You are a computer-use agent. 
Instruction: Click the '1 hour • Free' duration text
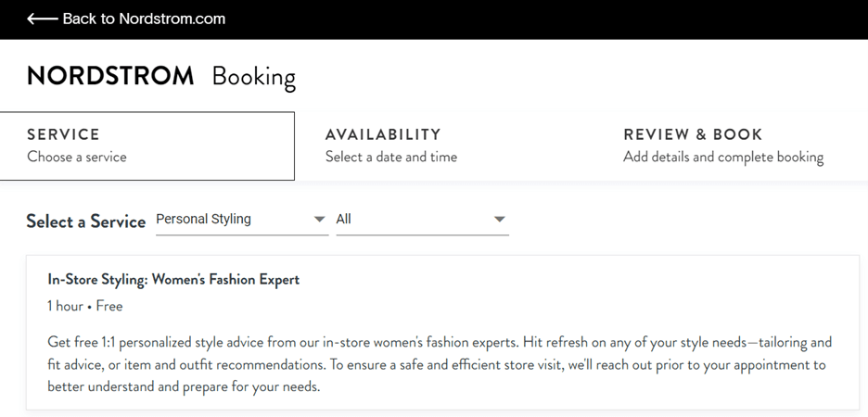(x=85, y=307)
